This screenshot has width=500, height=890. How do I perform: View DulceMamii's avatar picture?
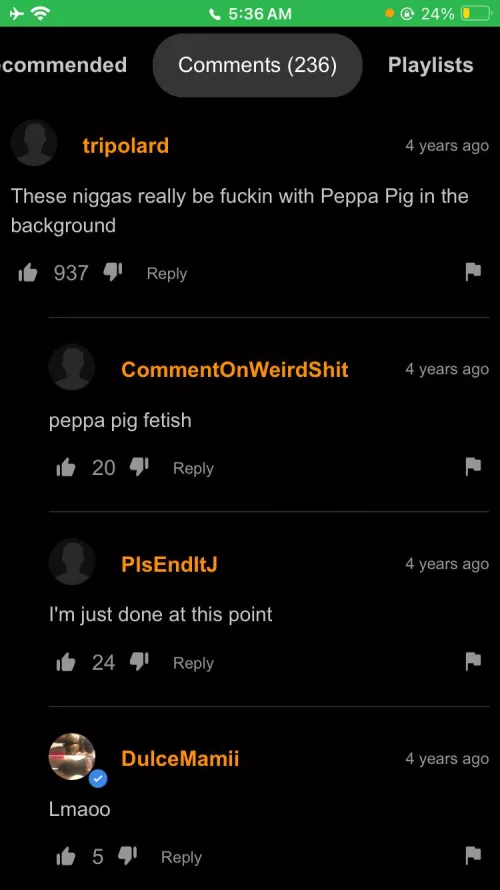pos(72,757)
